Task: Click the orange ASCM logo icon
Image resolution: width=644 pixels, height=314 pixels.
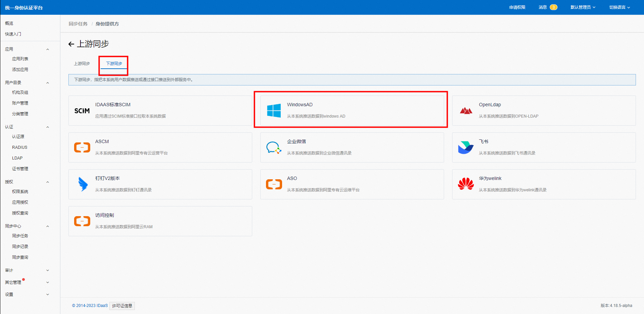Action: tap(82, 147)
